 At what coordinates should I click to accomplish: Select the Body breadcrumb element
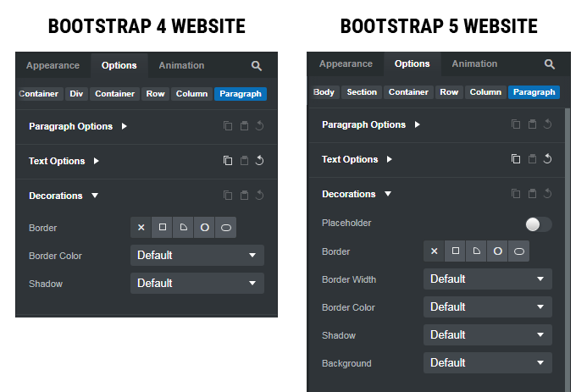click(x=324, y=92)
